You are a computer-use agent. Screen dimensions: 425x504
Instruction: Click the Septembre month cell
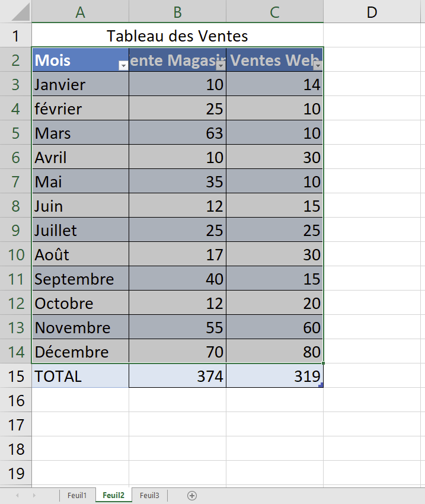click(80, 279)
